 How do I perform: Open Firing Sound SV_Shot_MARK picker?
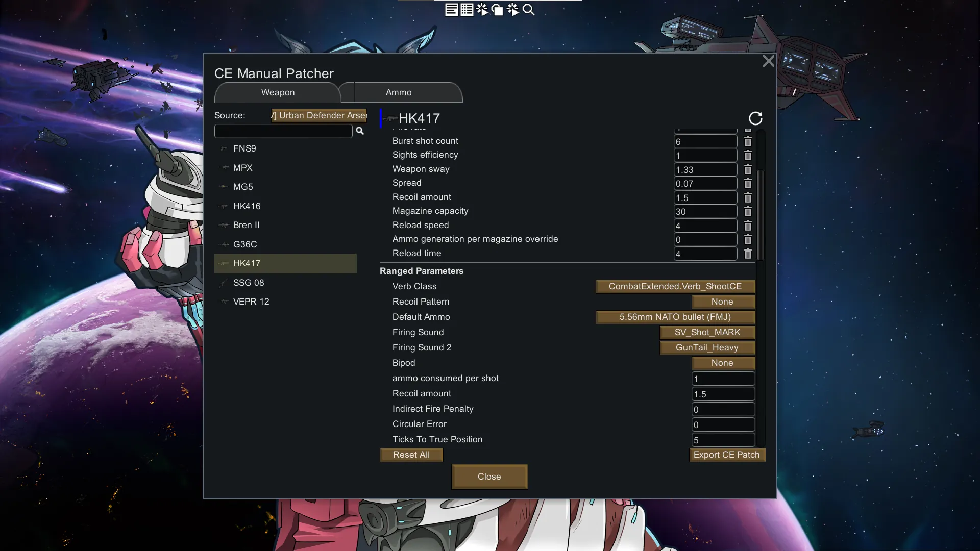pyautogui.click(x=707, y=332)
